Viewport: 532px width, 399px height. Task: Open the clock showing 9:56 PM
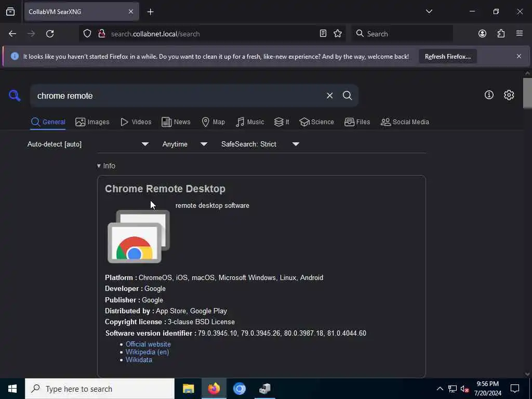tap(487, 389)
